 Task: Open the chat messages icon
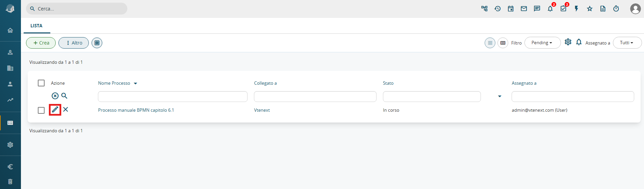pos(537,9)
